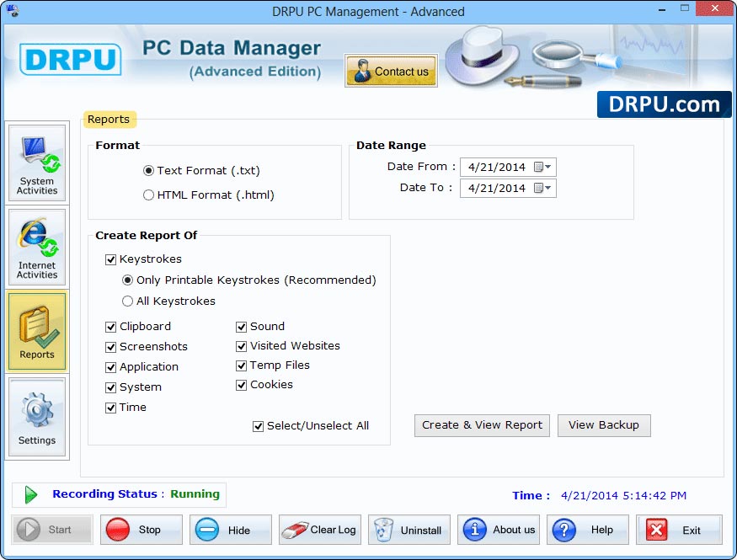
Task: Toggle the Temp Files checkbox
Action: coord(241,365)
